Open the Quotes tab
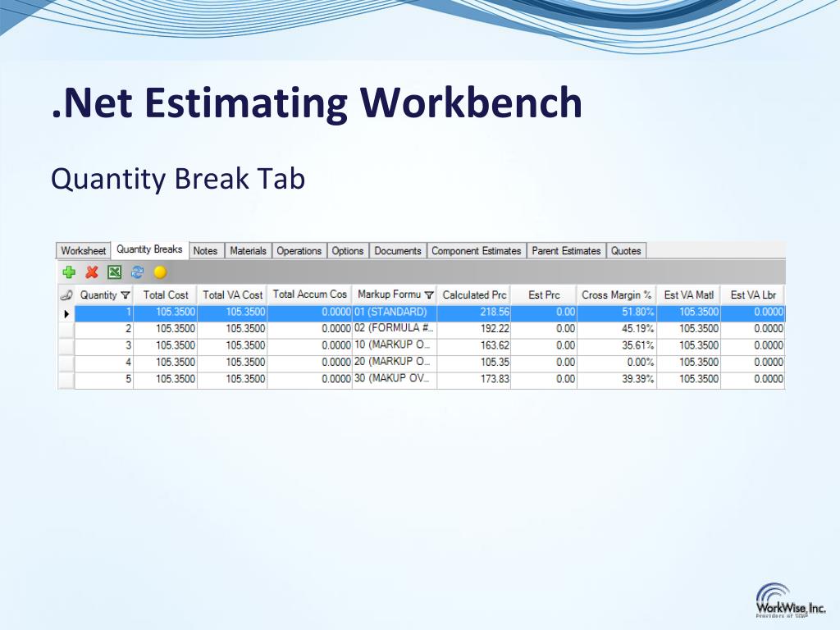Image resolution: width=840 pixels, height=630 pixels. (626, 251)
